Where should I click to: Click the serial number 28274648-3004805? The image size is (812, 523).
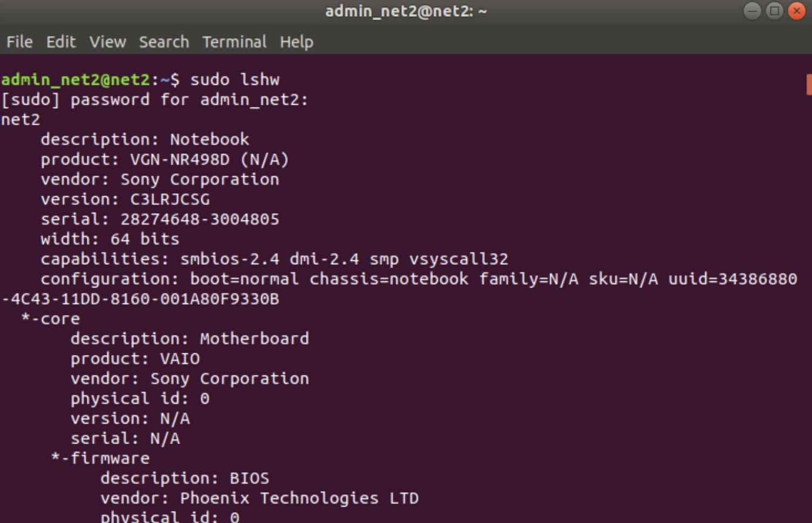pyautogui.click(x=200, y=219)
